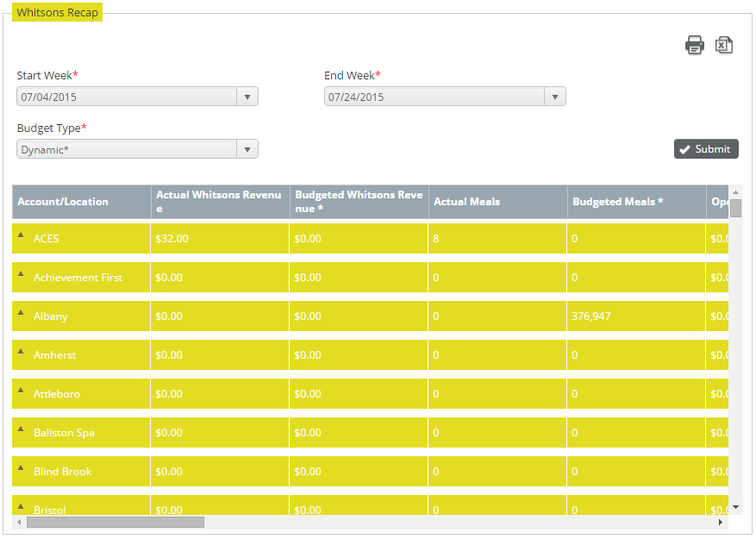Click the print report icon

tap(695, 46)
